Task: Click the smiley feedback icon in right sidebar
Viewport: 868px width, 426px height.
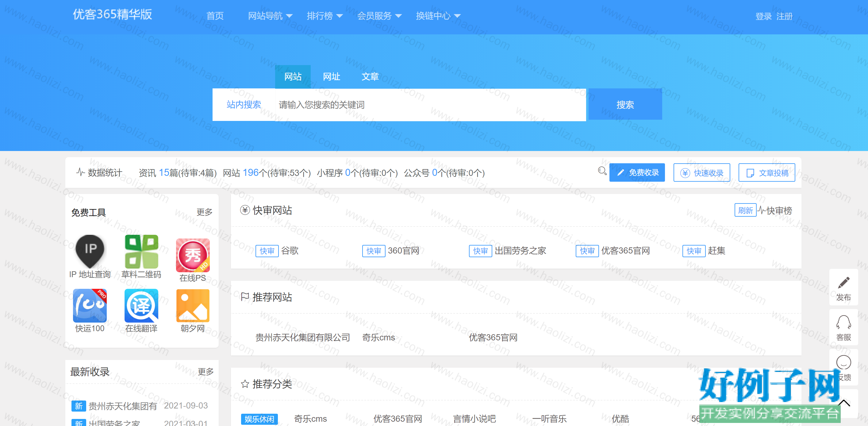Action: 843,362
